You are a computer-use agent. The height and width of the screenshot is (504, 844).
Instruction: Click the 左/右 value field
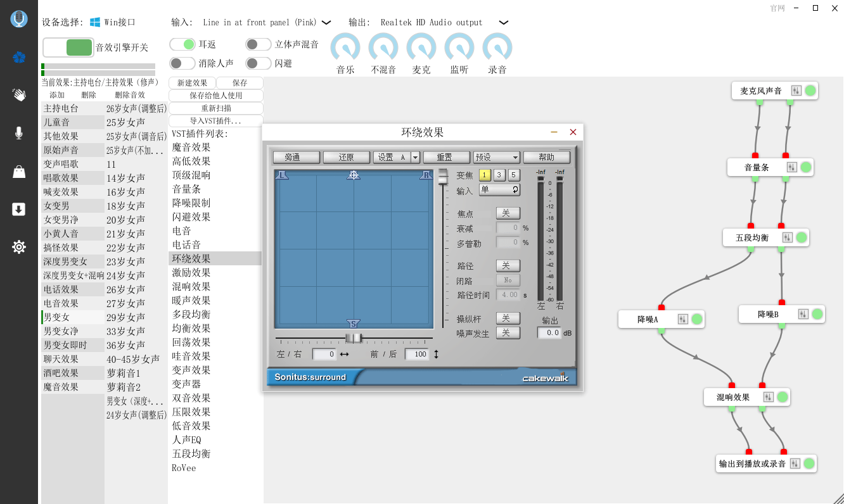(324, 355)
